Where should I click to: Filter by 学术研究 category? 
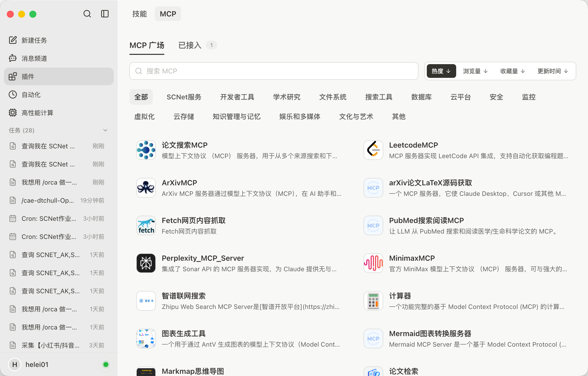point(287,97)
